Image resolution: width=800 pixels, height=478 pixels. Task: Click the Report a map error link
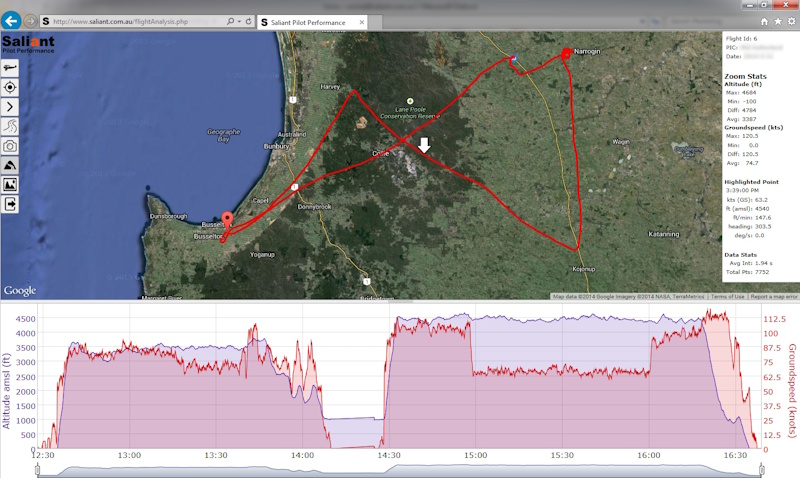coord(774,296)
